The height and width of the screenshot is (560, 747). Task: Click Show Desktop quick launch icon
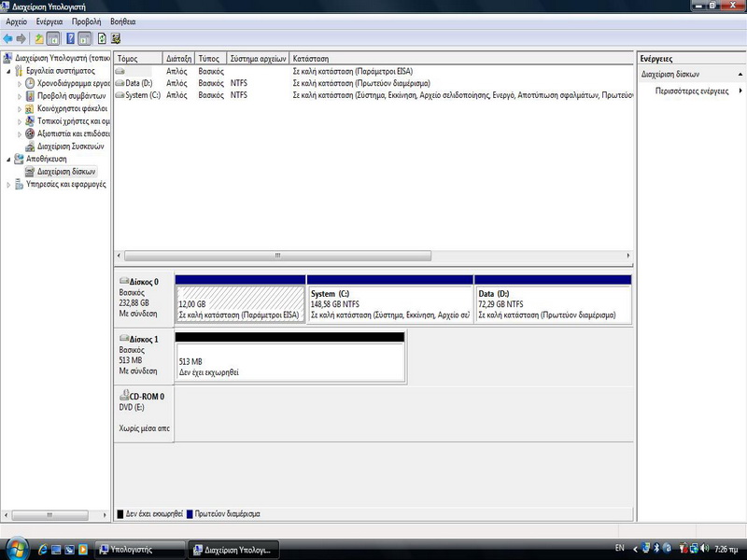(x=56, y=549)
